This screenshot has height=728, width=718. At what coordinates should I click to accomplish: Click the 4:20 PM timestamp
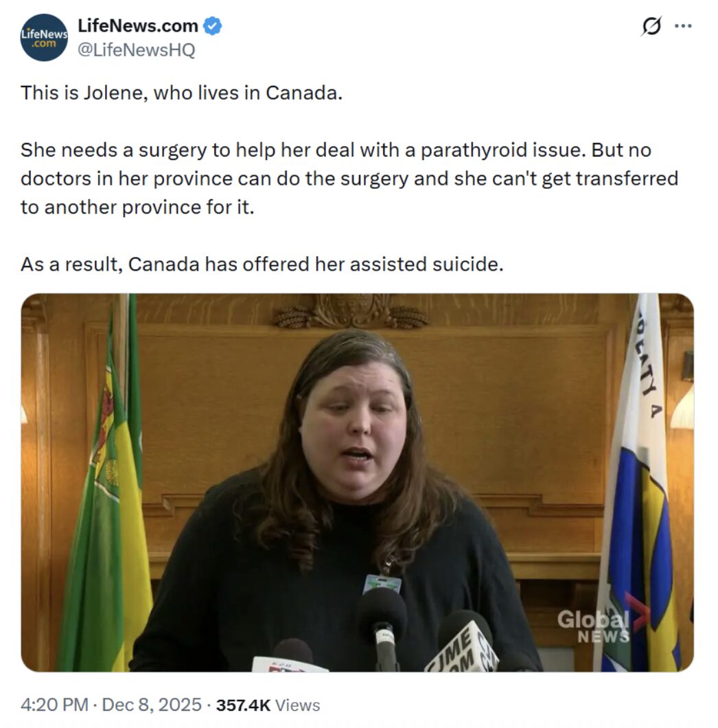pyautogui.click(x=54, y=705)
